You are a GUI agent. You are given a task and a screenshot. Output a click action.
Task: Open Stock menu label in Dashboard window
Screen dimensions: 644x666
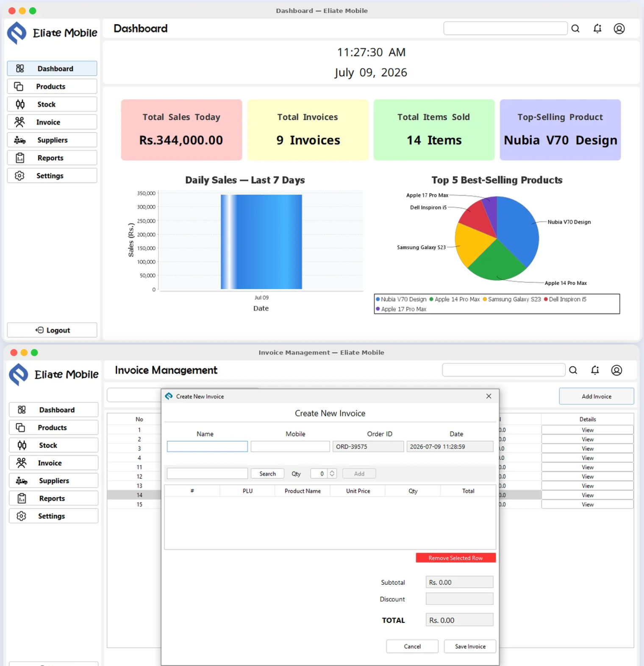tap(47, 104)
